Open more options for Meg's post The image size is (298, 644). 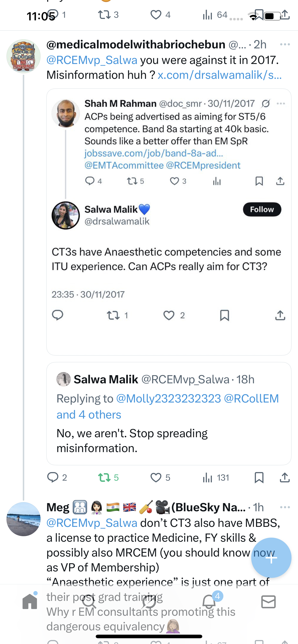tap(285, 507)
